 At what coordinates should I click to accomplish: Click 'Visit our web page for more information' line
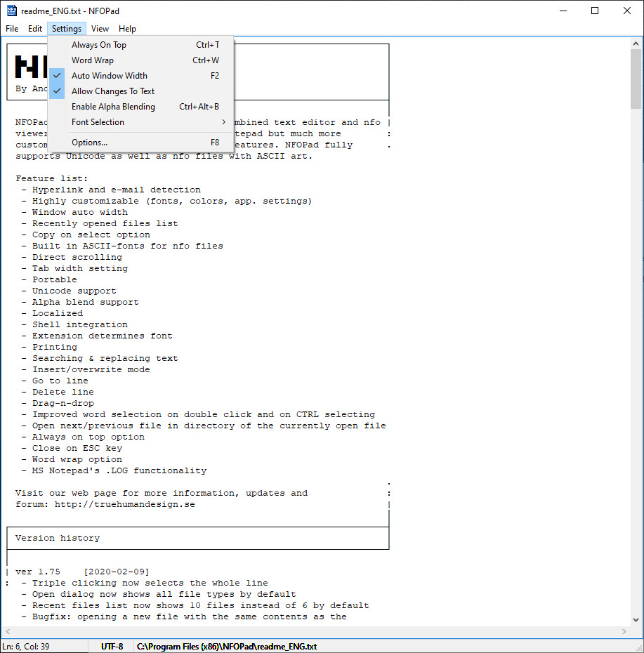[162, 493]
